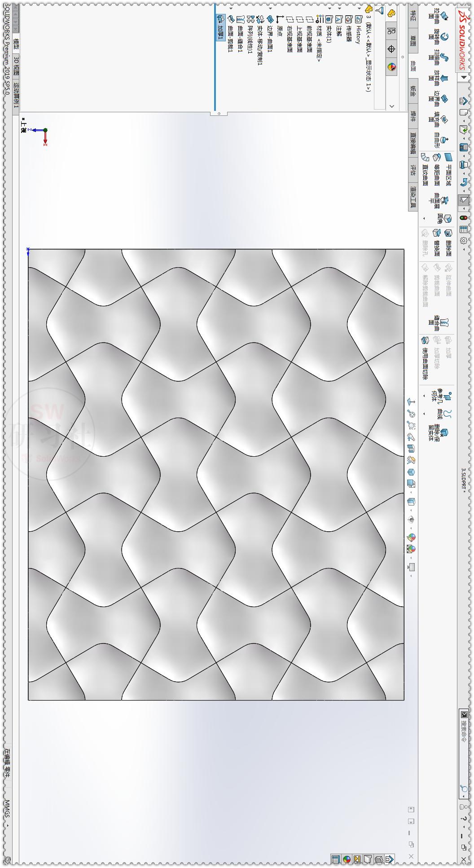
Task: Switch to the 评估 (Evaluate) tab
Action: [413, 170]
